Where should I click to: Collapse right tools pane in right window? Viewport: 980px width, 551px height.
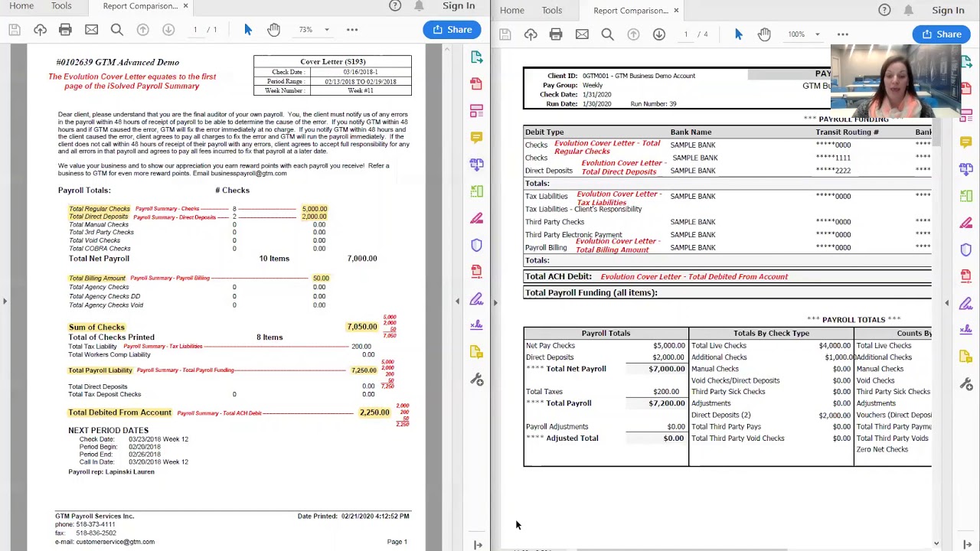[x=946, y=303]
